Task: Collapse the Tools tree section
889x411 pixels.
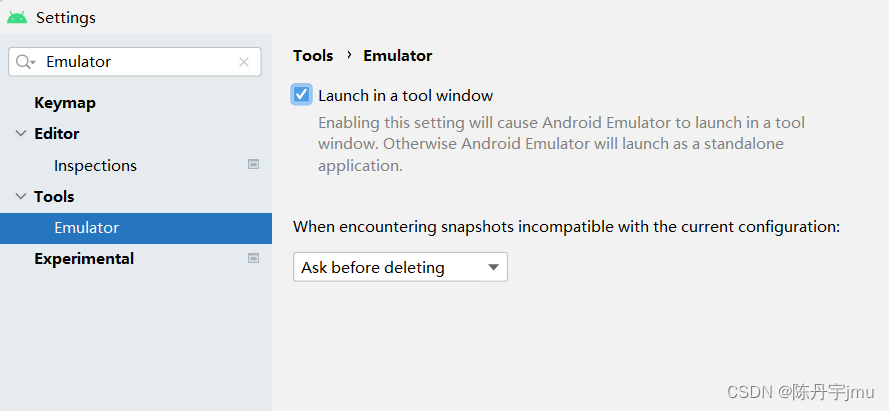Action: point(21,197)
